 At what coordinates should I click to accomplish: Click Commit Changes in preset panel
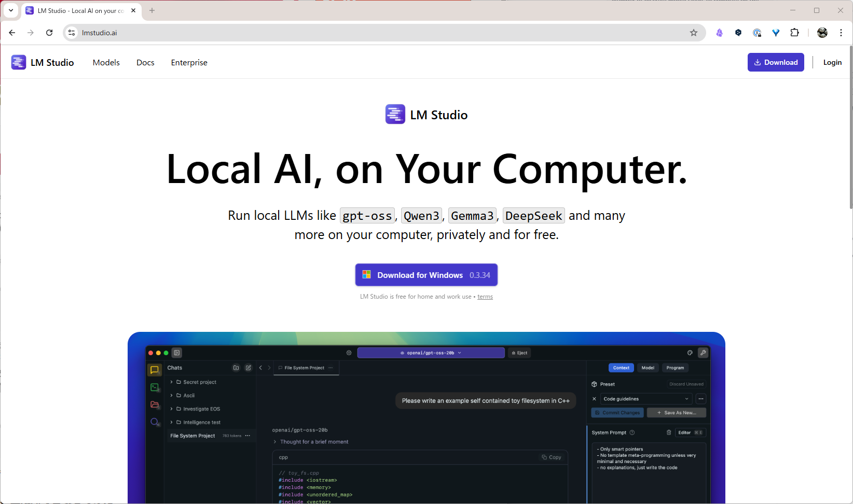point(617,413)
